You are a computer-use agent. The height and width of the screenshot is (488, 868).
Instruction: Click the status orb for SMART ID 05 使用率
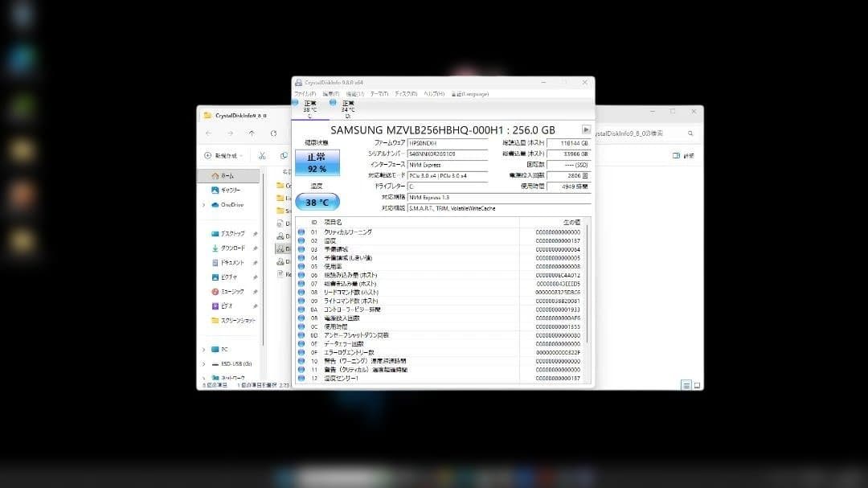pos(301,266)
